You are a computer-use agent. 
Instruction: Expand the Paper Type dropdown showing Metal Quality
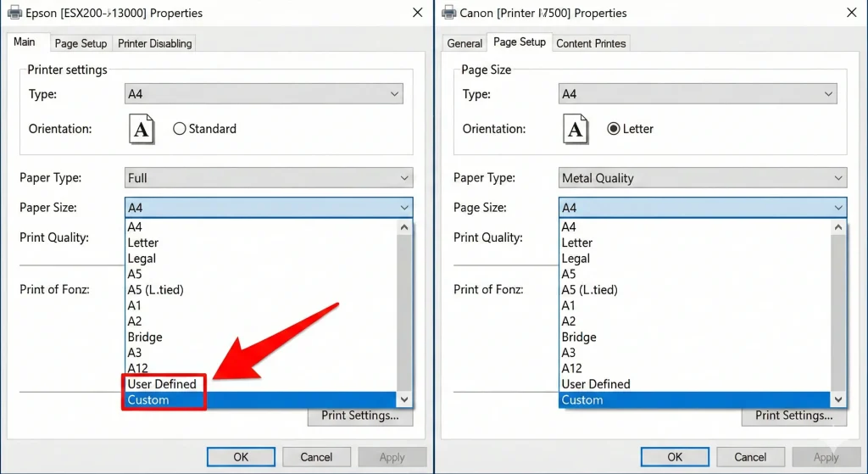coord(703,178)
